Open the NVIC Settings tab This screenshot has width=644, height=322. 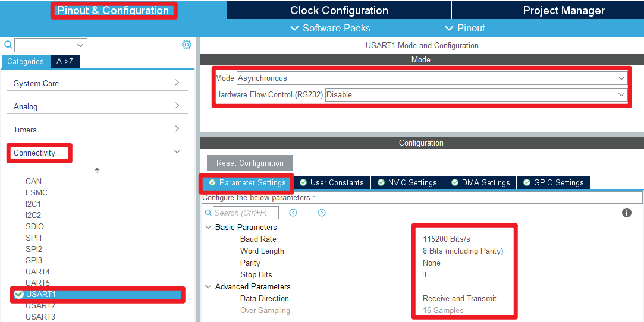(407, 183)
